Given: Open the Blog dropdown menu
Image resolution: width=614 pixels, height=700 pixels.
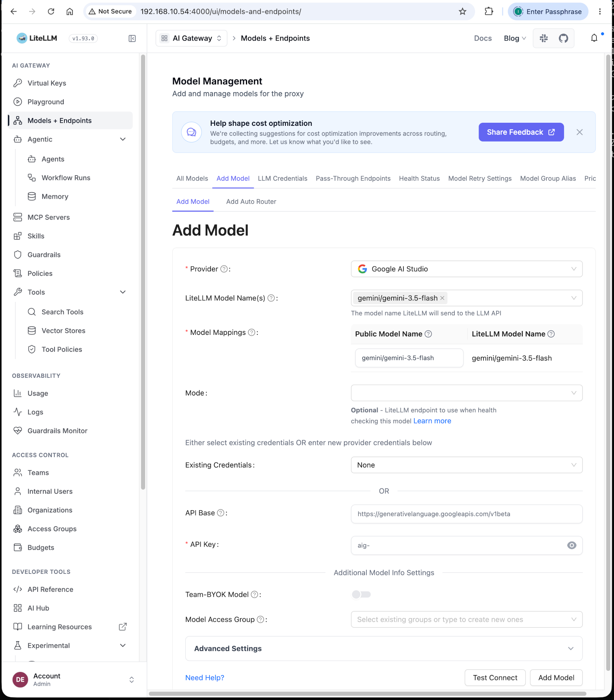Looking at the screenshot, I should pos(515,38).
